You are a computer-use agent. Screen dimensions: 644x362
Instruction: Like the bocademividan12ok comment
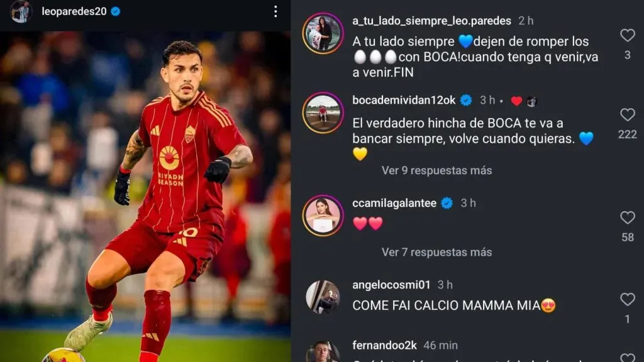click(x=628, y=114)
